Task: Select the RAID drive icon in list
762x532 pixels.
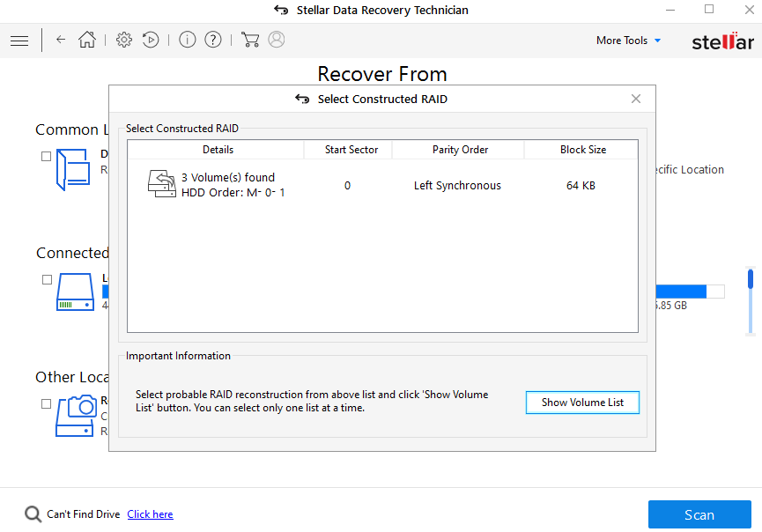Action: 162,184
